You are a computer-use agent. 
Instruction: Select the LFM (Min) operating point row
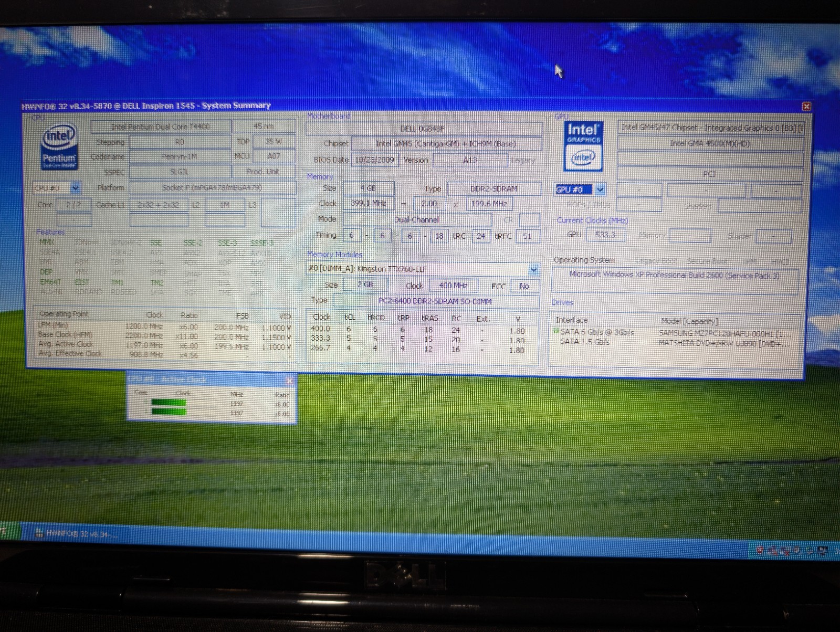click(164, 326)
